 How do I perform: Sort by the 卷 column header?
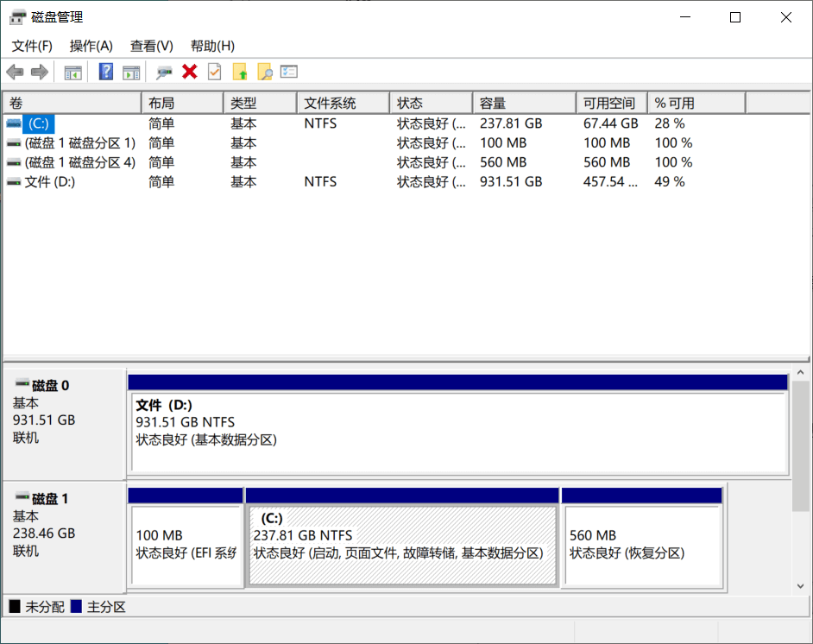point(72,104)
